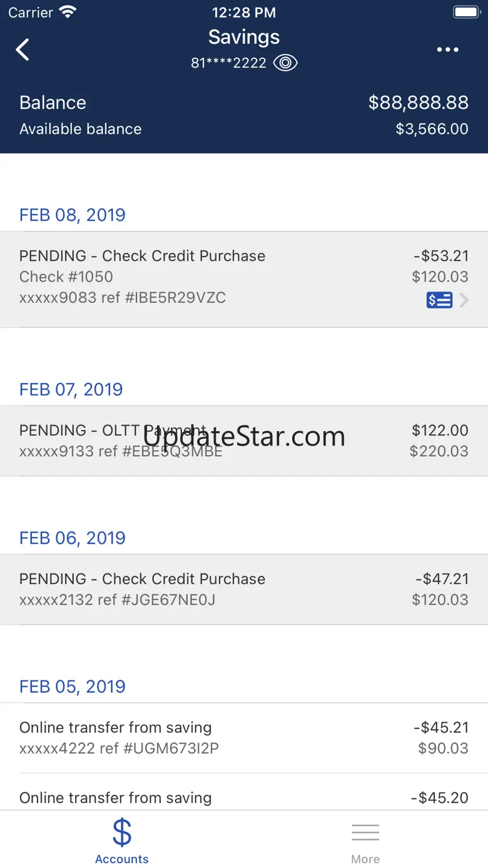488x868 pixels.
Task: Tap the FEB 08, 2019 date header
Action: pos(73,215)
